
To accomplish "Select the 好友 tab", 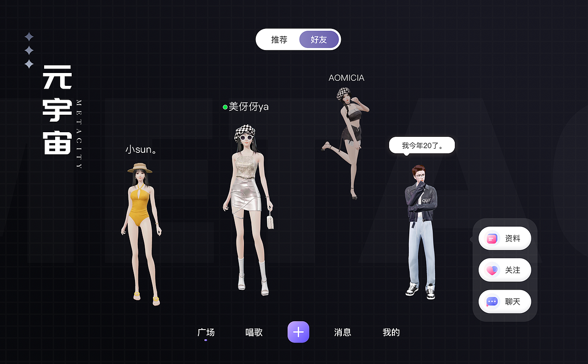I will click(x=319, y=39).
